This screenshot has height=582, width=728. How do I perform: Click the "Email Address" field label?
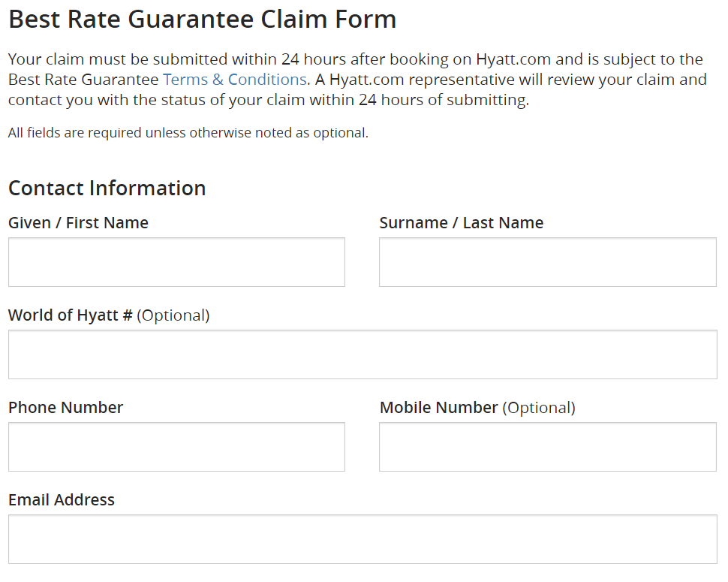(62, 500)
